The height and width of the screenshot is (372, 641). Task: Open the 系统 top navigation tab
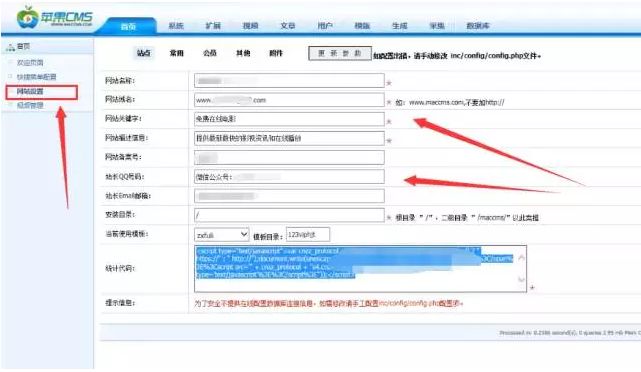pyautogui.click(x=176, y=26)
